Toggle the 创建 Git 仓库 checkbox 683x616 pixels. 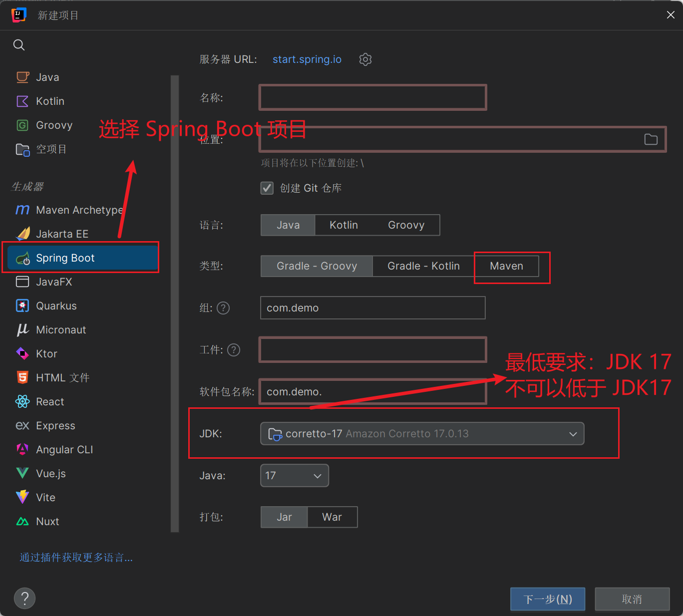click(267, 188)
